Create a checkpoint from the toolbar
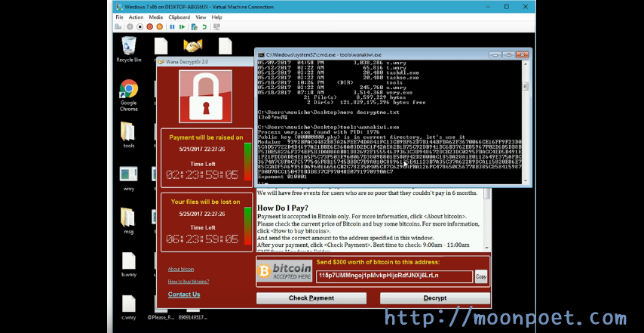 [x=195, y=26]
